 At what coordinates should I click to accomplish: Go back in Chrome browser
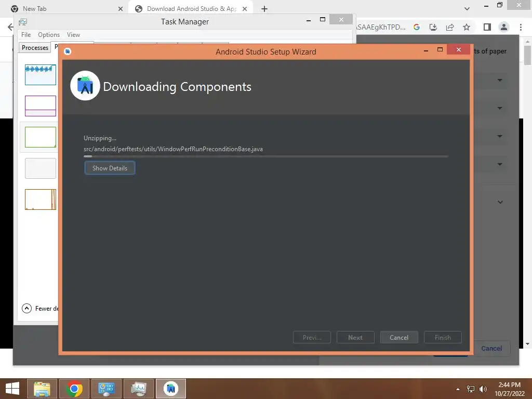10,27
